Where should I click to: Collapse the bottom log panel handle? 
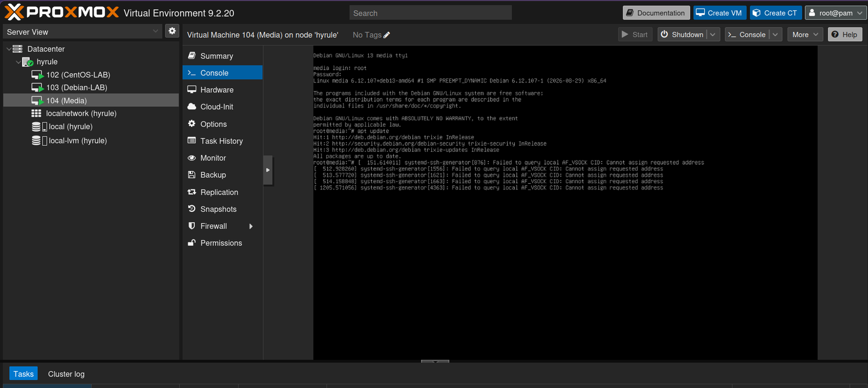[435, 361]
